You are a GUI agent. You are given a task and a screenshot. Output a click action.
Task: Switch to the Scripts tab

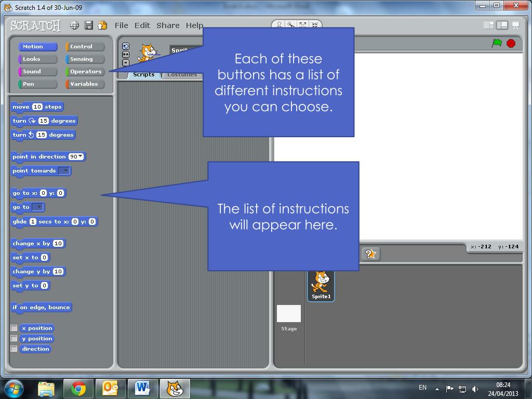tap(143, 74)
